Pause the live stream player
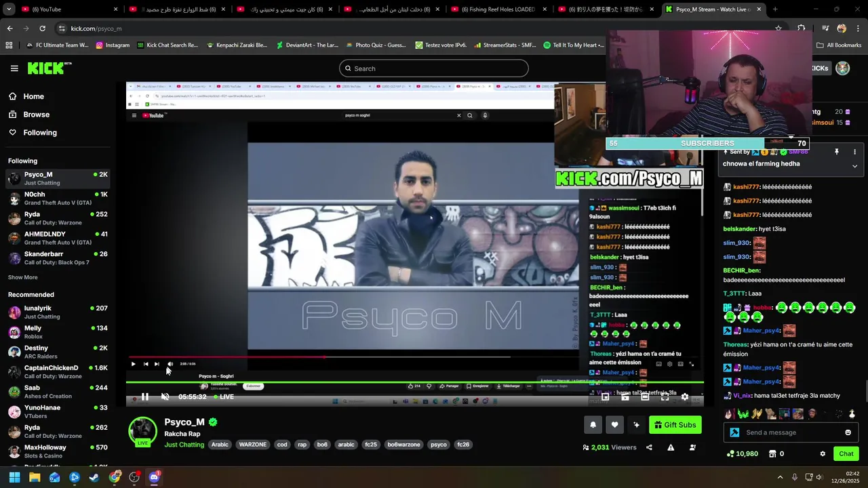868x488 pixels. click(144, 397)
